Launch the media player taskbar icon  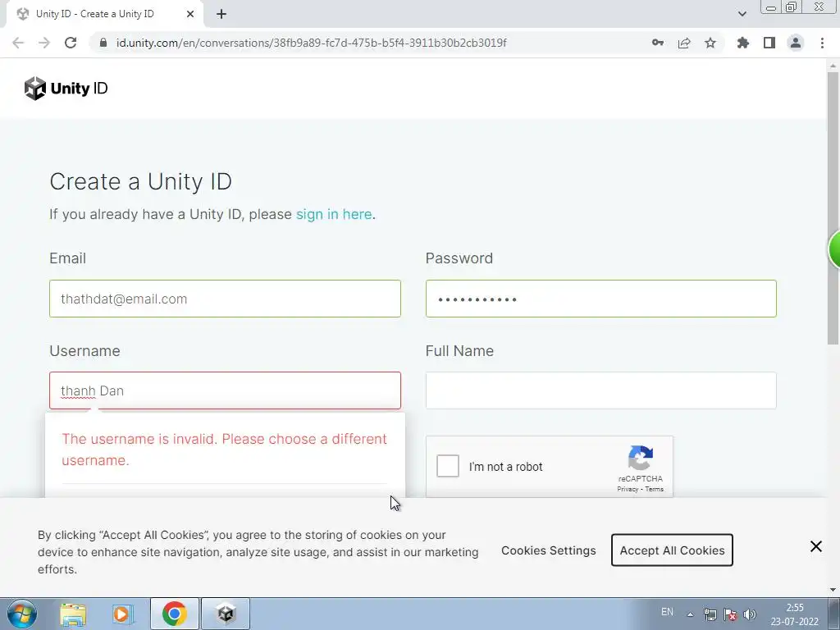tap(123, 614)
